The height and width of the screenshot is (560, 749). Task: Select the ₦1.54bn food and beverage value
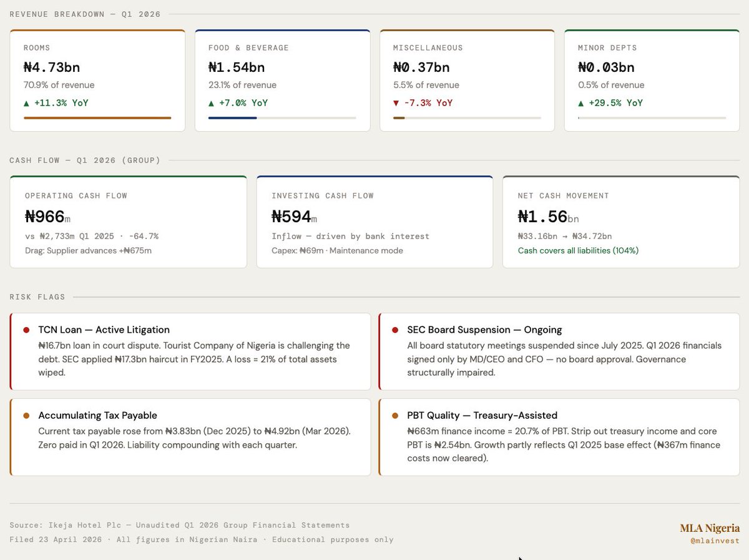pyautogui.click(x=237, y=67)
